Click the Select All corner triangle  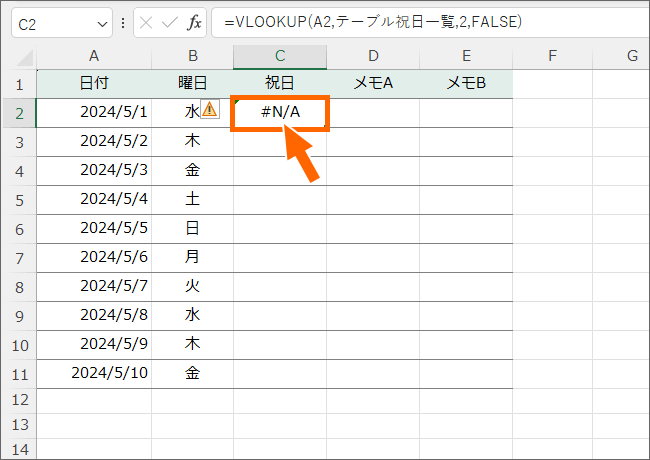click(25, 58)
